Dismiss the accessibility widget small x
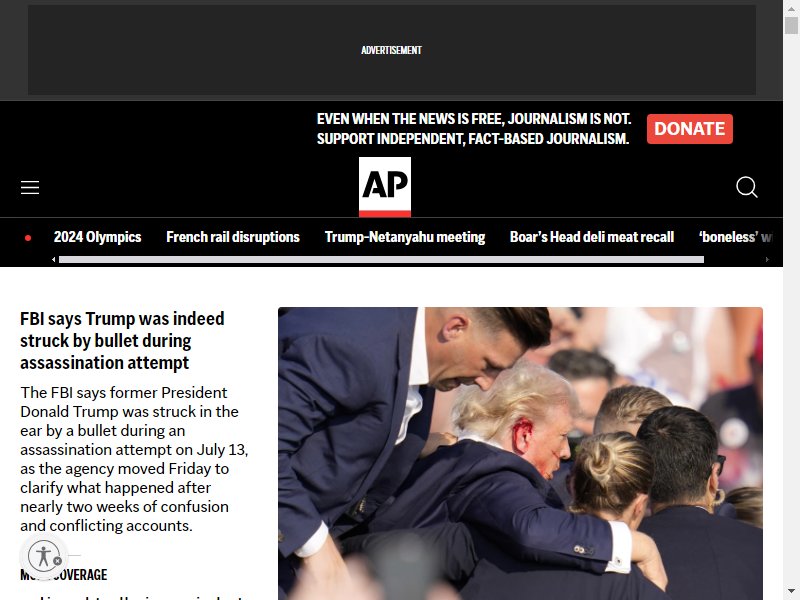Screen dimensions: 800x600 click(x=58, y=561)
